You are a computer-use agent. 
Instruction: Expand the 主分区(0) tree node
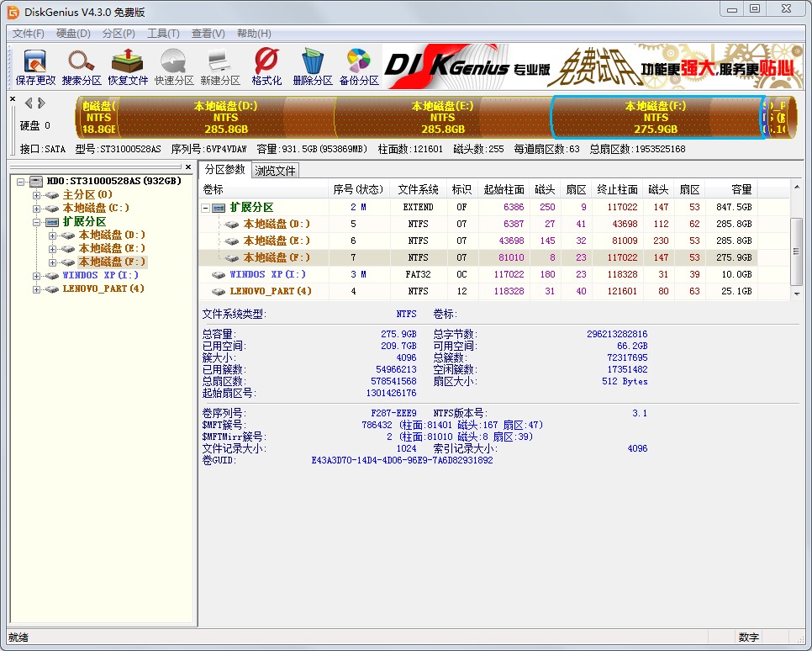(36, 195)
